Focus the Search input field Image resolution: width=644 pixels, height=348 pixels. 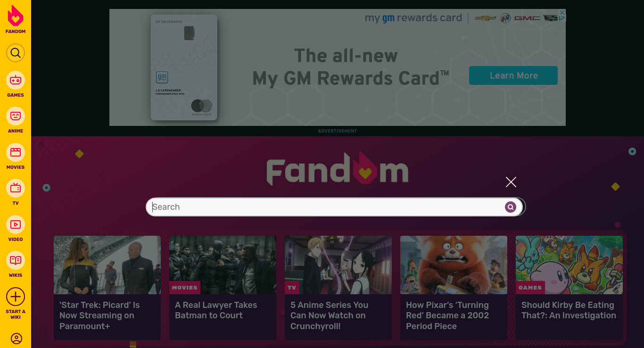click(x=326, y=207)
